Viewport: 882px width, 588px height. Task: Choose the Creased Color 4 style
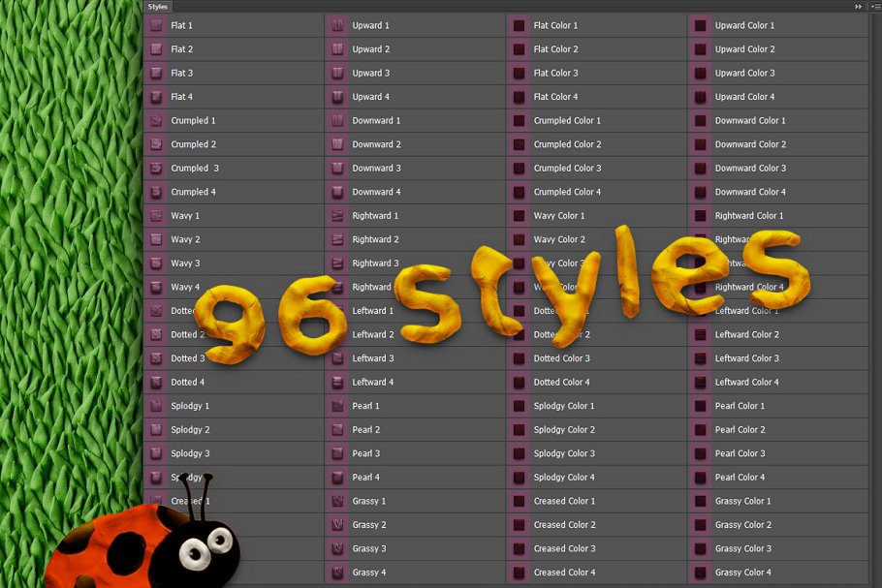pos(564,573)
